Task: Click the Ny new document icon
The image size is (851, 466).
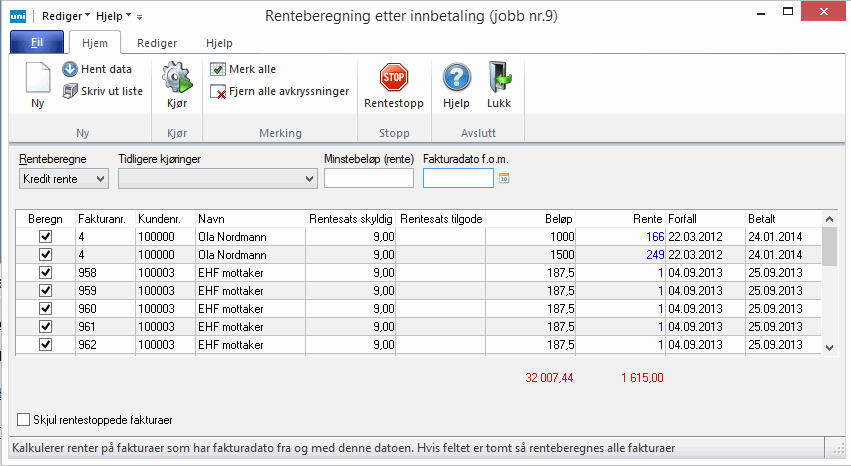Action: (x=38, y=78)
